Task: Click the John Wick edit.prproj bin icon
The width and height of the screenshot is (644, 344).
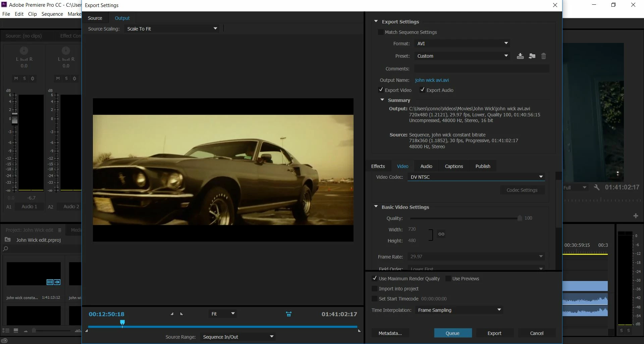Action: click(x=8, y=240)
